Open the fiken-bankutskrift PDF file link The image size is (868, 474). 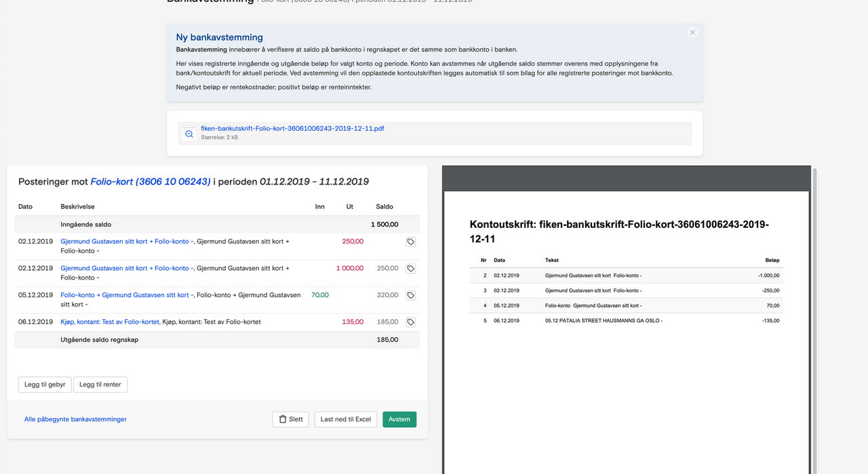tap(292, 128)
